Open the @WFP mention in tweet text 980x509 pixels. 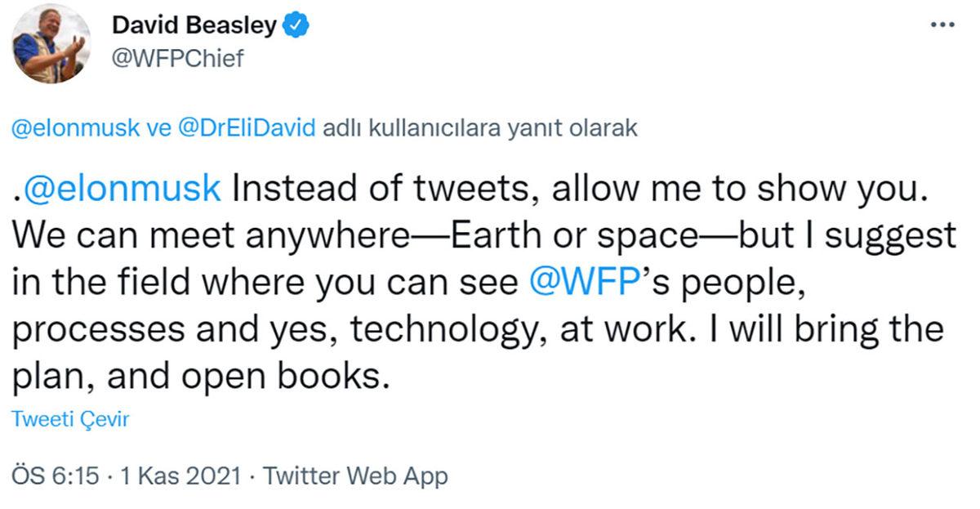pyautogui.click(x=572, y=283)
